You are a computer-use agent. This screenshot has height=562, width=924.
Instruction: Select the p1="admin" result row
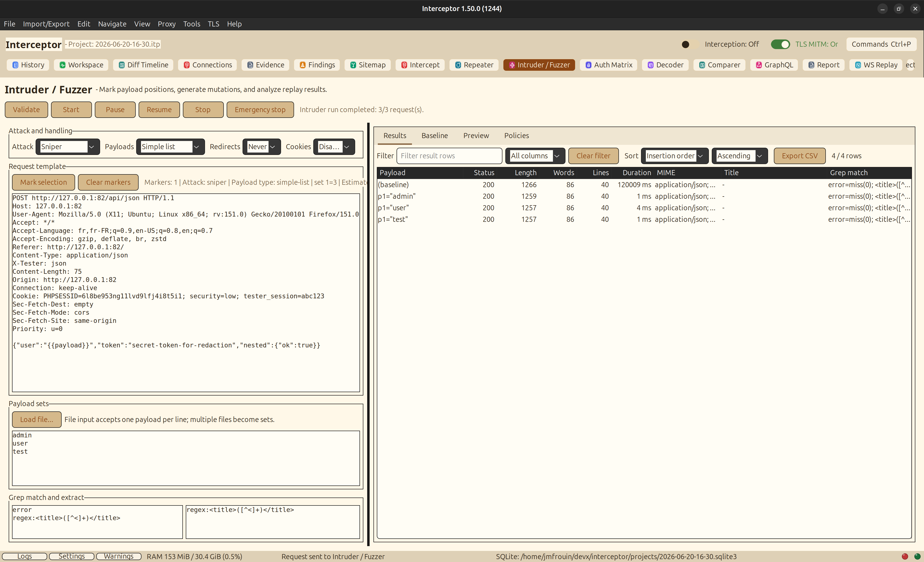644,196
